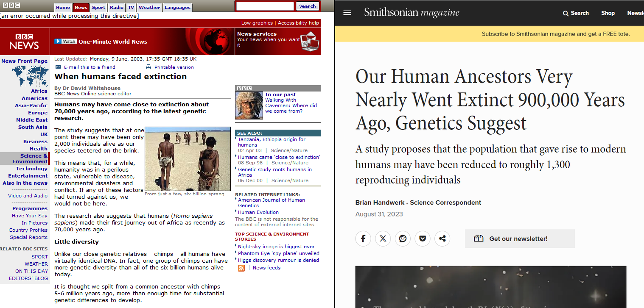The width and height of the screenshot is (644, 308).
Task: Click the BBC logo in top bar
Action: pyautogui.click(x=12, y=6)
